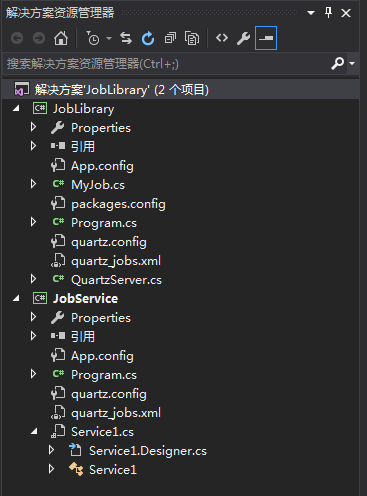The height and width of the screenshot is (496, 367).
Task: Select quartz.config in JobService
Action: [109, 394]
